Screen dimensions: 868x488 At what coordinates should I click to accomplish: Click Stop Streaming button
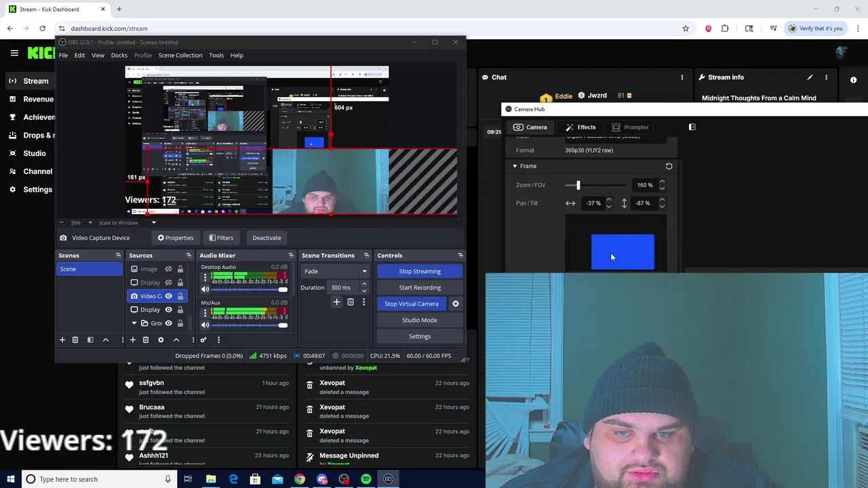click(x=420, y=271)
